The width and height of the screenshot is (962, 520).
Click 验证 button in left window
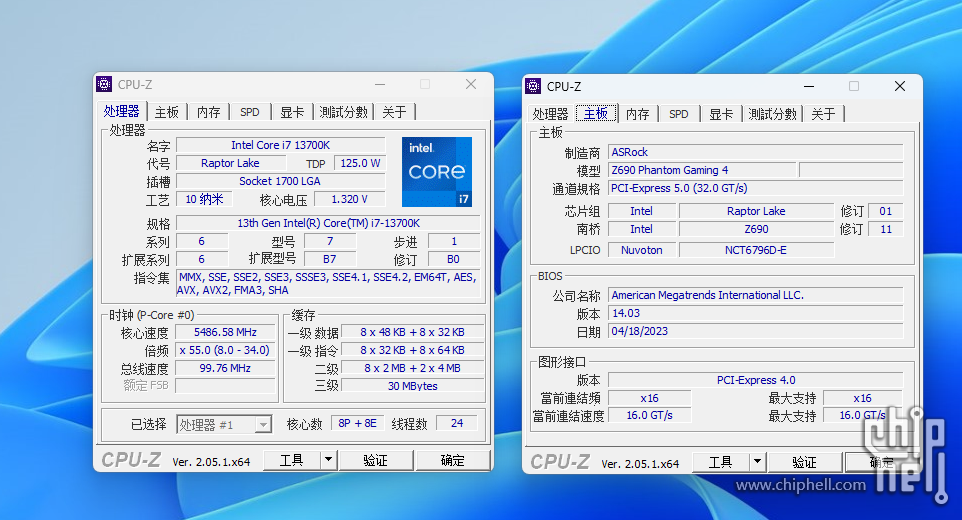tap(375, 460)
